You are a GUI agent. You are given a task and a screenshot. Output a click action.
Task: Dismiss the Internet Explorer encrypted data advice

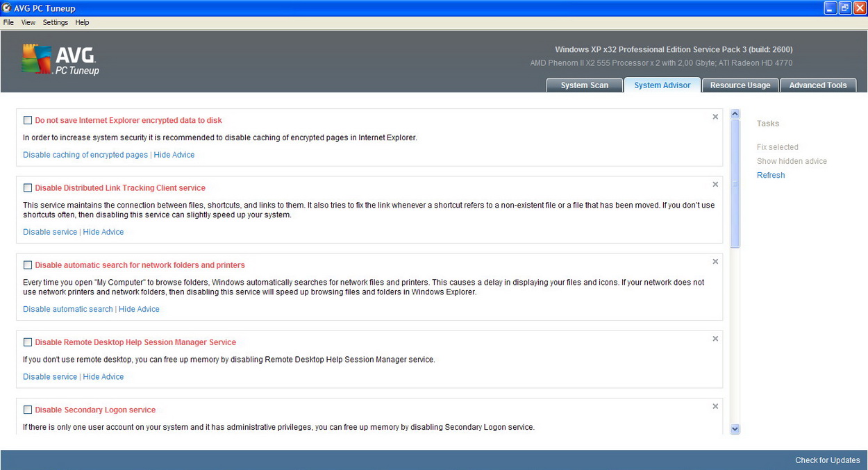[x=715, y=117]
